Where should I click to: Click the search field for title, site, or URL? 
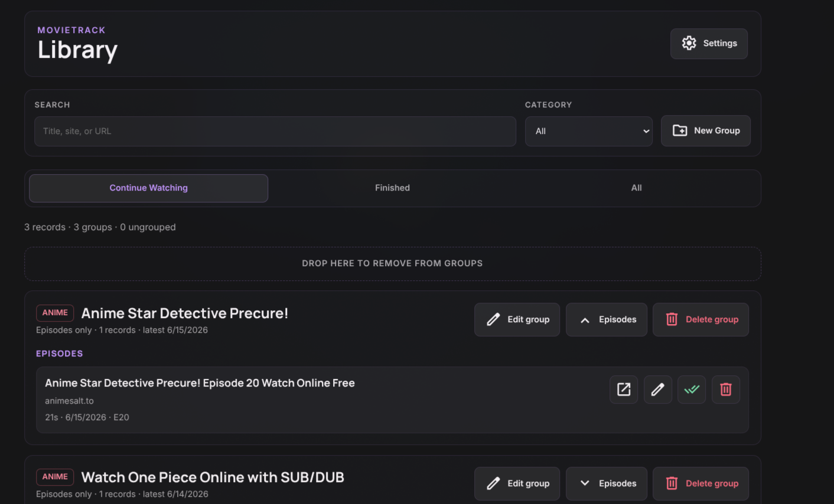(275, 131)
